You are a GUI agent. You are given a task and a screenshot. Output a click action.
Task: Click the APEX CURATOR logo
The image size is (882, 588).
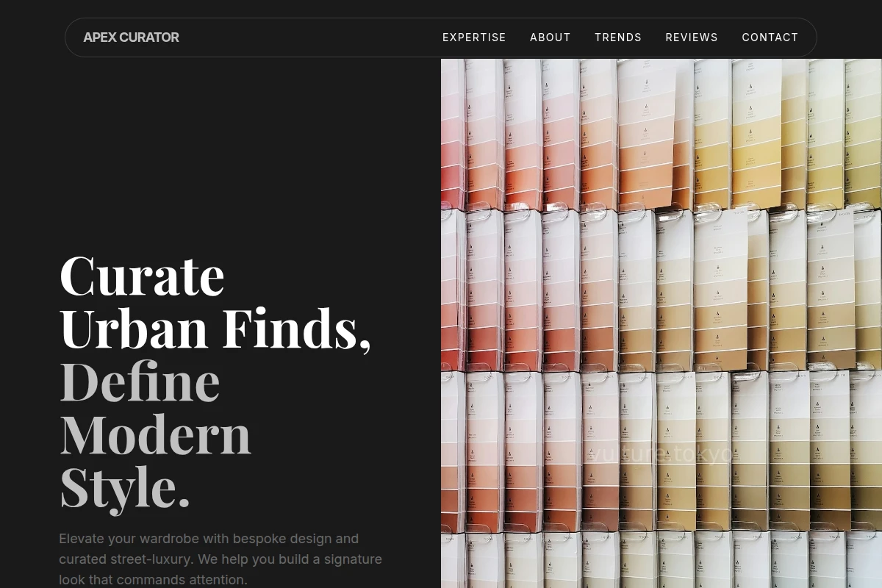point(131,37)
